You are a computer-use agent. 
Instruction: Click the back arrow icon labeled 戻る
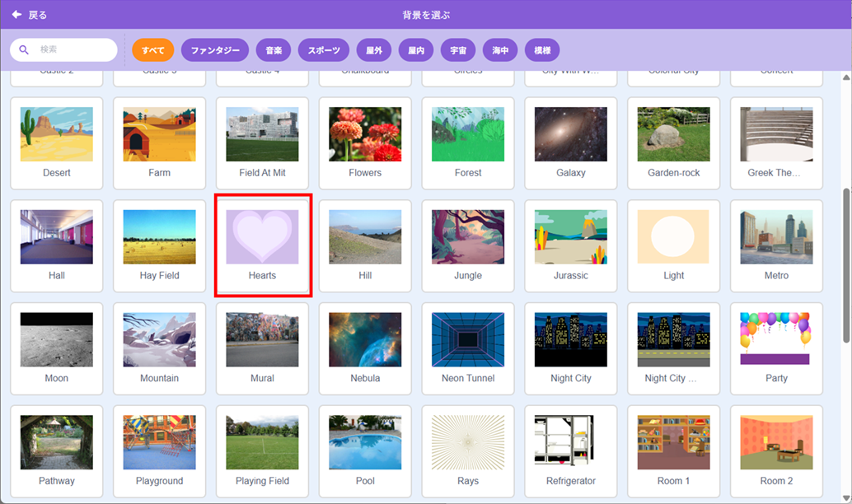tap(16, 15)
